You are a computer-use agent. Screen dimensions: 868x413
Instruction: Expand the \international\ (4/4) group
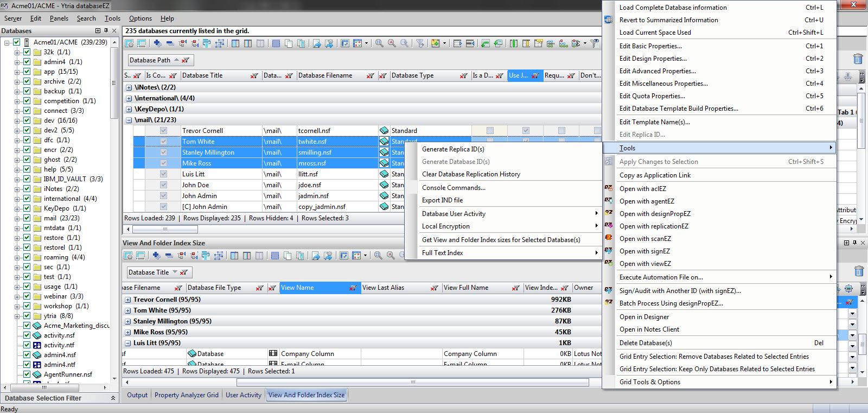(x=129, y=98)
